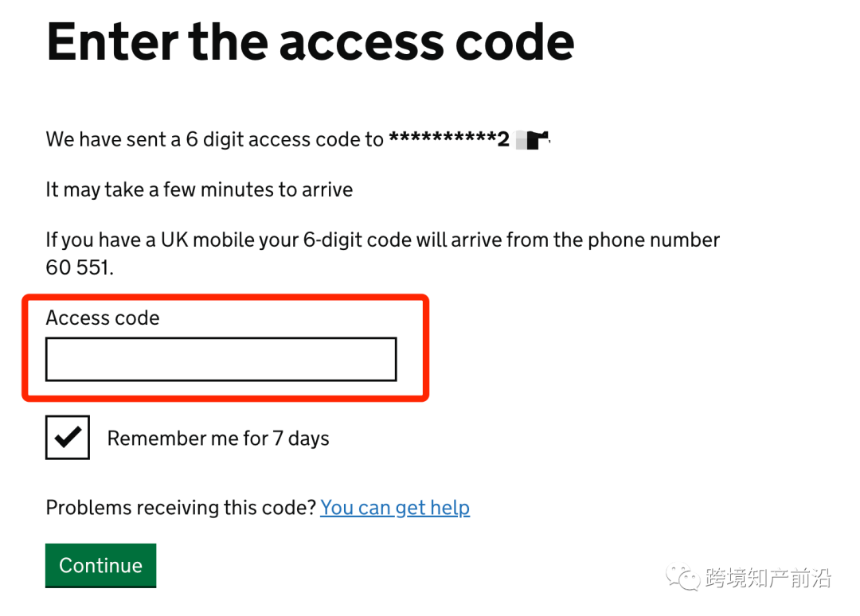Open the 'You can get help' link
Screen dimensions: 860x616
[x=395, y=508]
